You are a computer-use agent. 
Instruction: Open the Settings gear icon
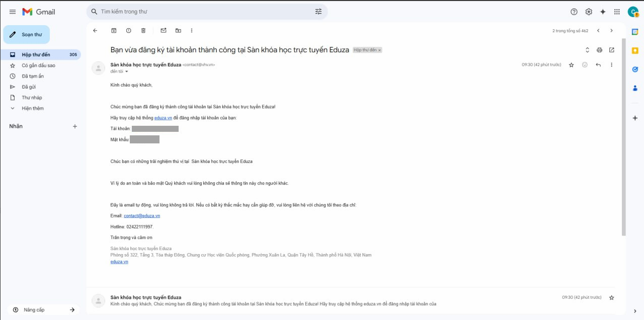pyautogui.click(x=589, y=12)
